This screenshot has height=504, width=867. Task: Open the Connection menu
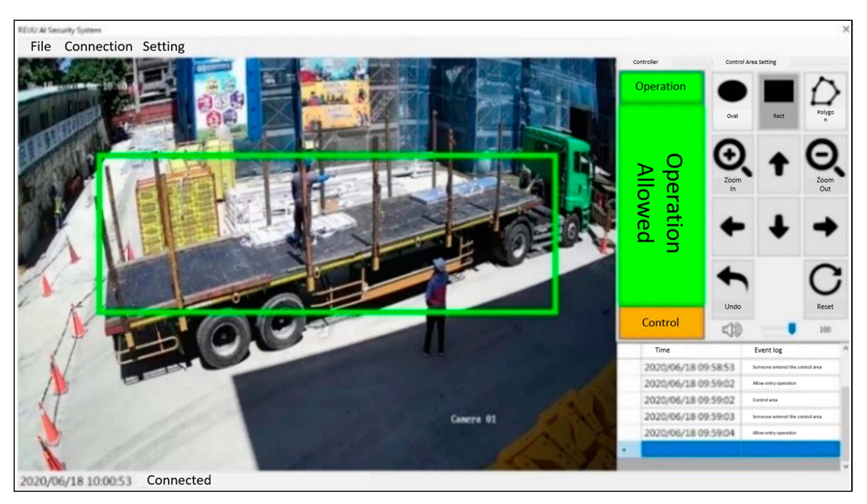(x=98, y=47)
